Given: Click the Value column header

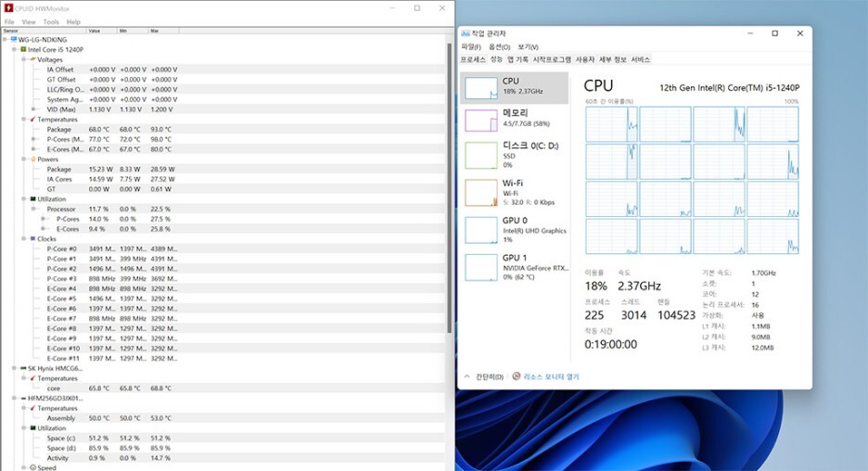Looking at the screenshot, I should coord(102,31).
